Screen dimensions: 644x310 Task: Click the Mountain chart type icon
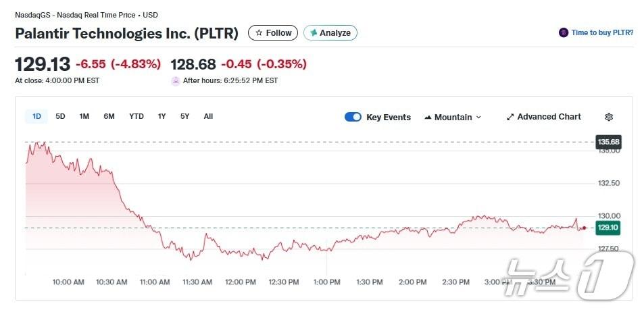tap(428, 117)
